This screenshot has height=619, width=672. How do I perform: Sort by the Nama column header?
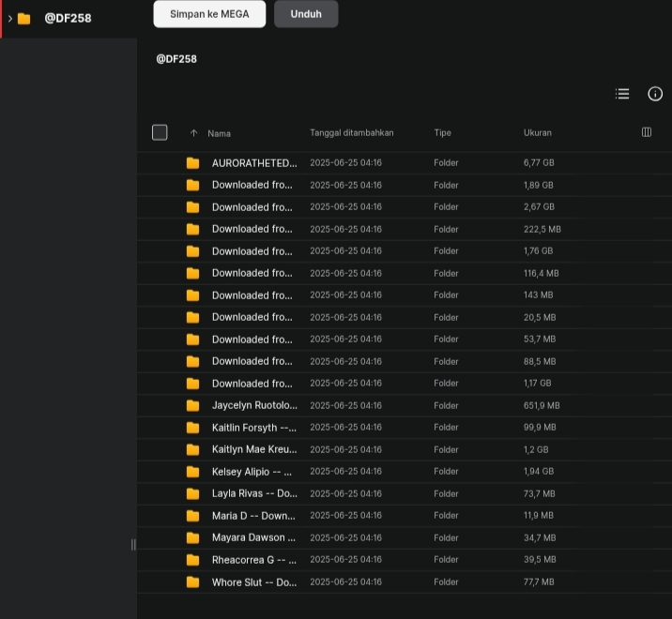[x=219, y=134]
